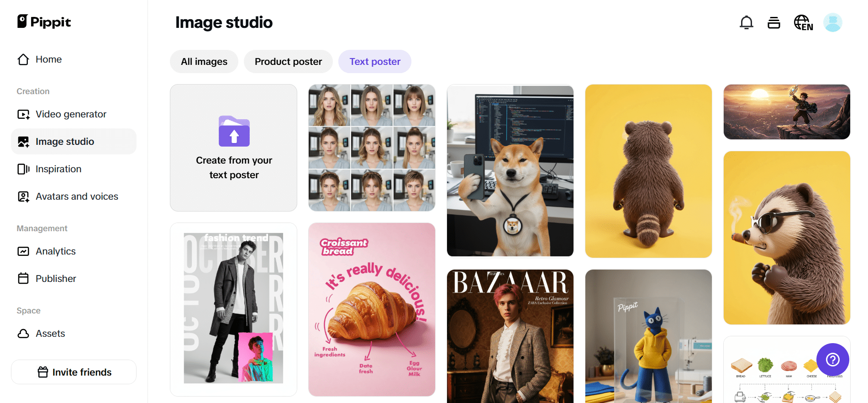The image size is (868, 403).
Task: Open the user profile avatar
Action: click(x=832, y=22)
